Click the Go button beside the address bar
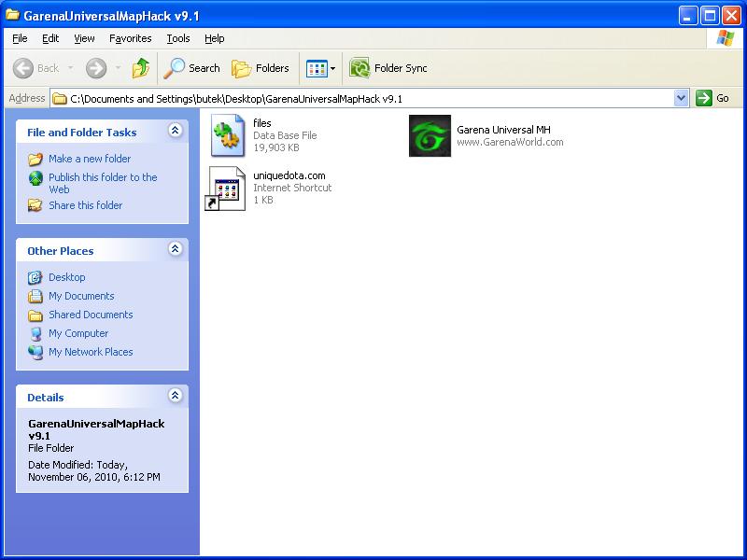The image size is (747, 560). tap(712, 99)
